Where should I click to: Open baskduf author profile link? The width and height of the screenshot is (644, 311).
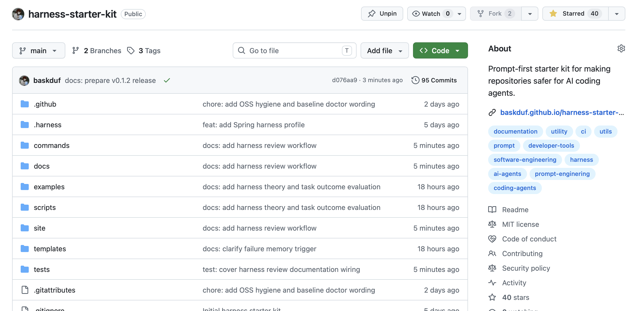47,80
